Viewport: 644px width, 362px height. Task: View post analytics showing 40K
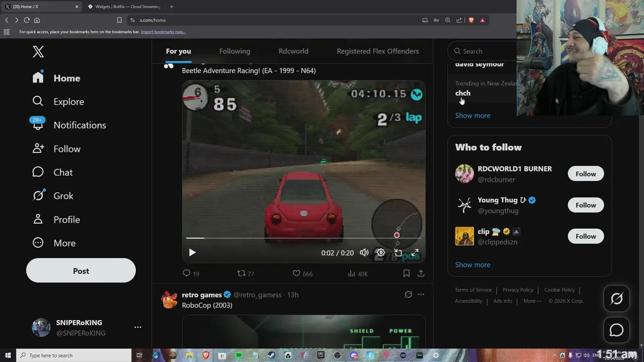358,274
